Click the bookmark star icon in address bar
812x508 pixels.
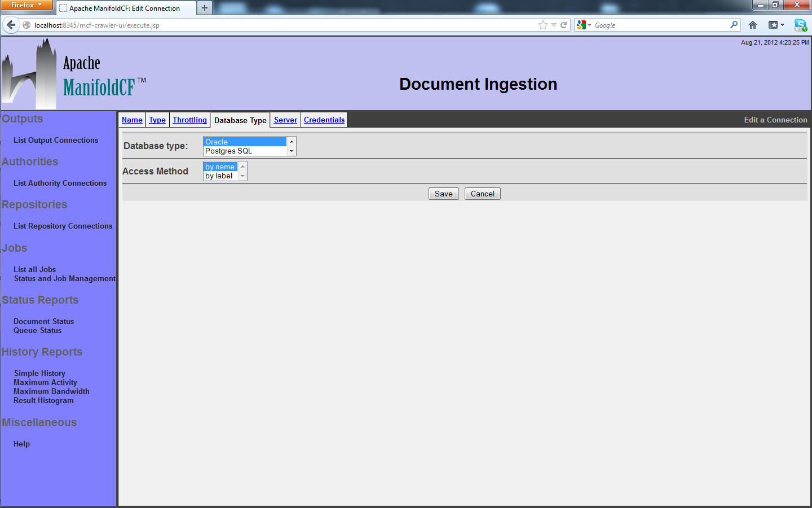click(x=542, y=25)
